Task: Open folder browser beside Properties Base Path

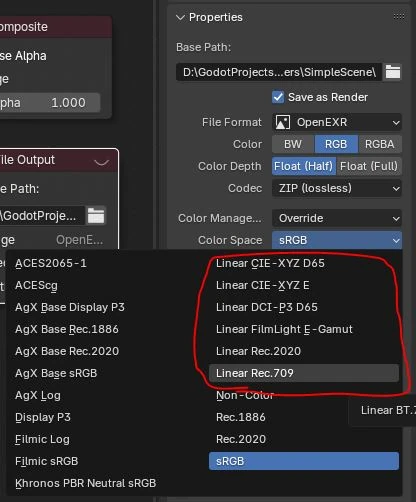Action: click(393, 72)
